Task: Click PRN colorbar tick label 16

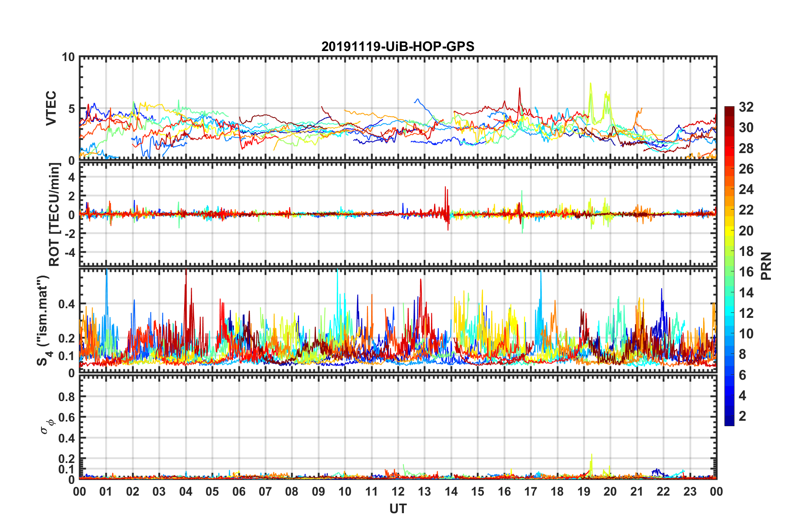Action: (x=746, y=271)
